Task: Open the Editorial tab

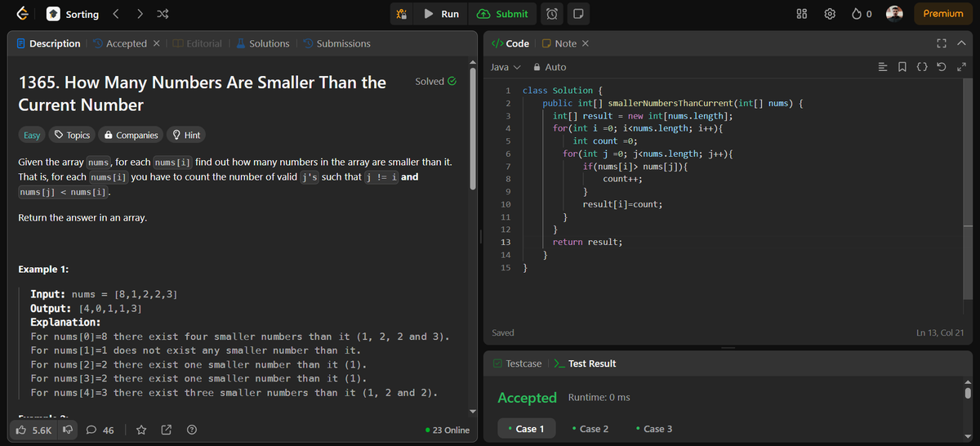Action: [197, 43]
